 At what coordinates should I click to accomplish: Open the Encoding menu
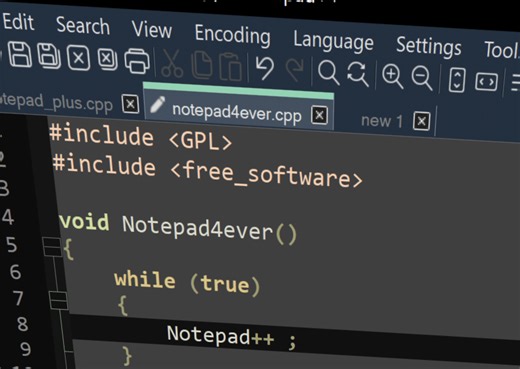[232, 35]
